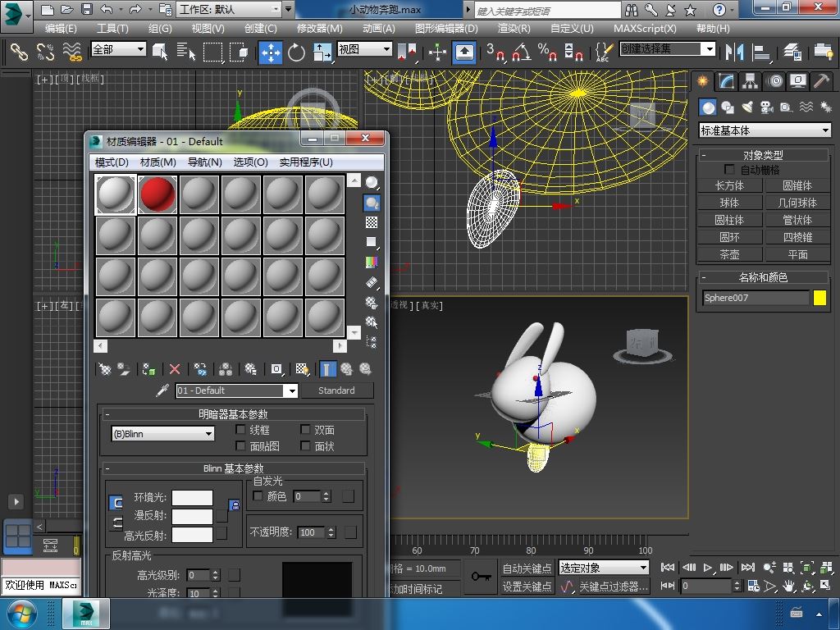Click the 自动关键点 auto key button

(527, 568)
